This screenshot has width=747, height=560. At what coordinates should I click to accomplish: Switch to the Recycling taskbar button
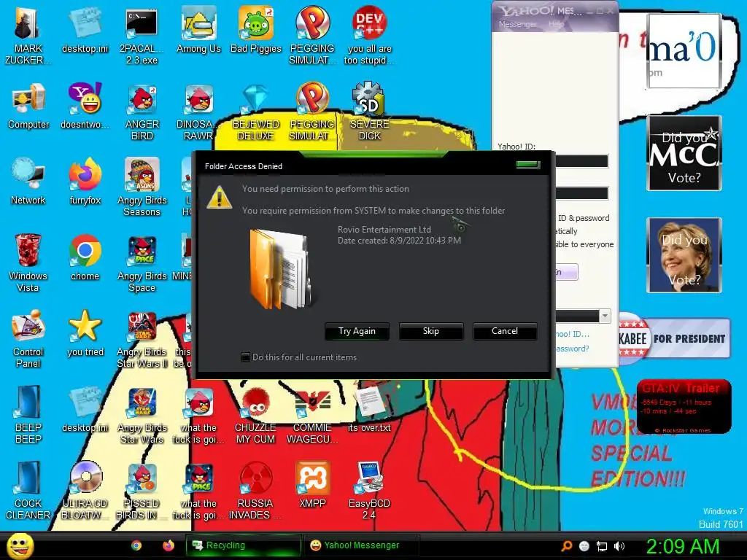[x=244, y=545]
